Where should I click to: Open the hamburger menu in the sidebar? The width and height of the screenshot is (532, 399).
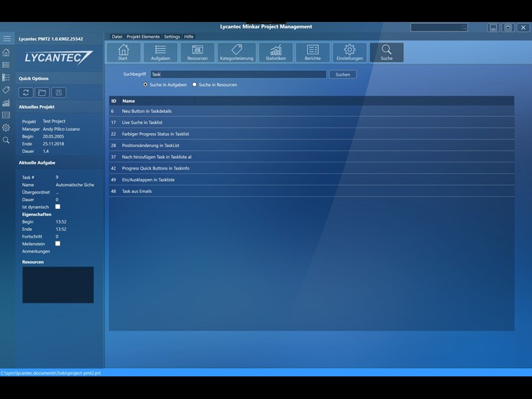pos(7,39)
